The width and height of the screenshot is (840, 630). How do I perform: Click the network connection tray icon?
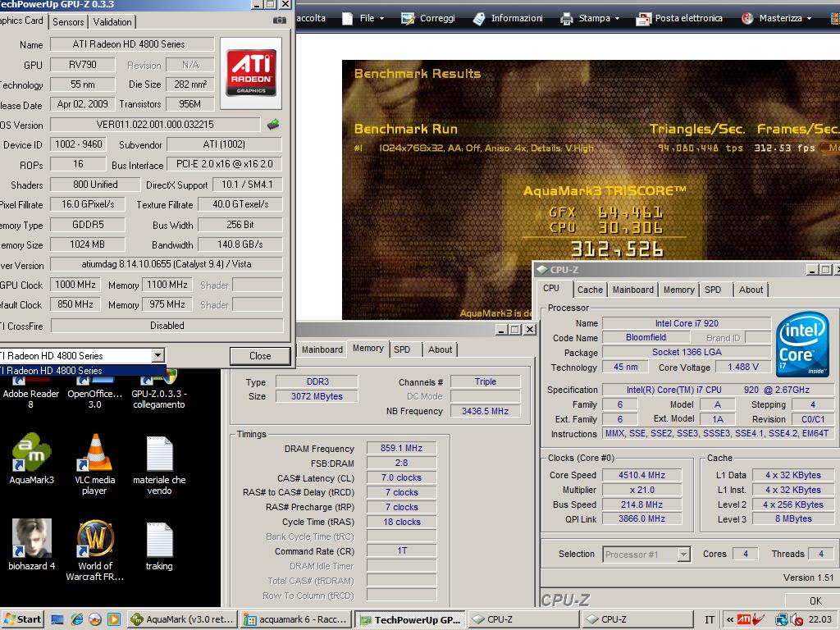click(x=782, y=620)
